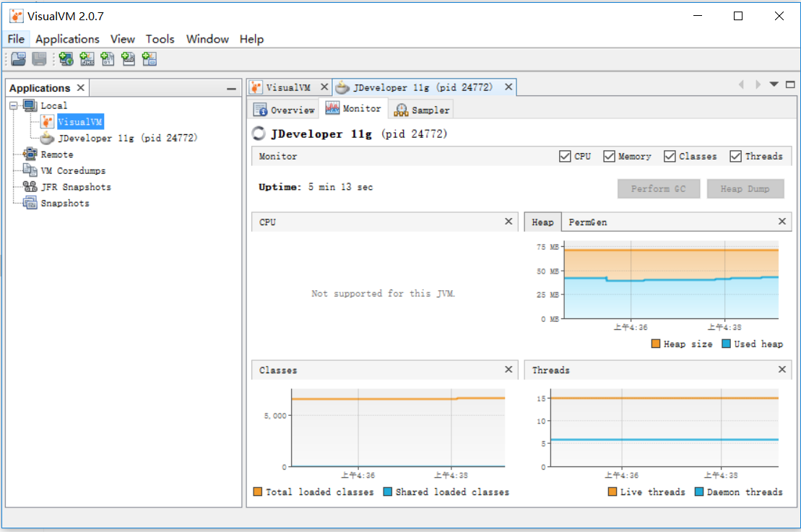Open the Help menu

click(x=252, y=39)
